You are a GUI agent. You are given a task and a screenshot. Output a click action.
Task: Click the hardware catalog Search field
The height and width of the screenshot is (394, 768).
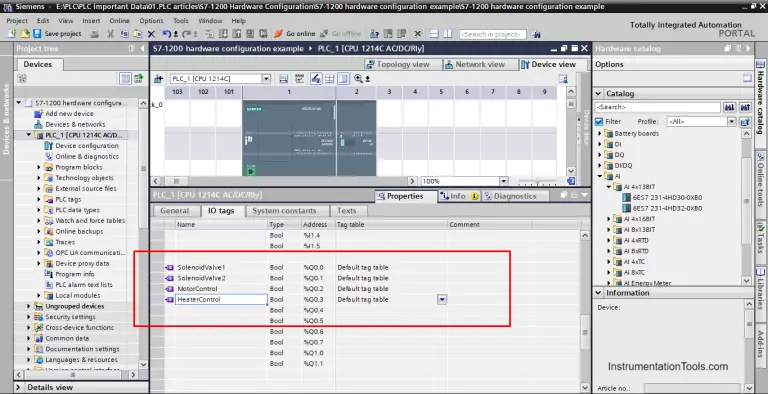tap(658, 107)
